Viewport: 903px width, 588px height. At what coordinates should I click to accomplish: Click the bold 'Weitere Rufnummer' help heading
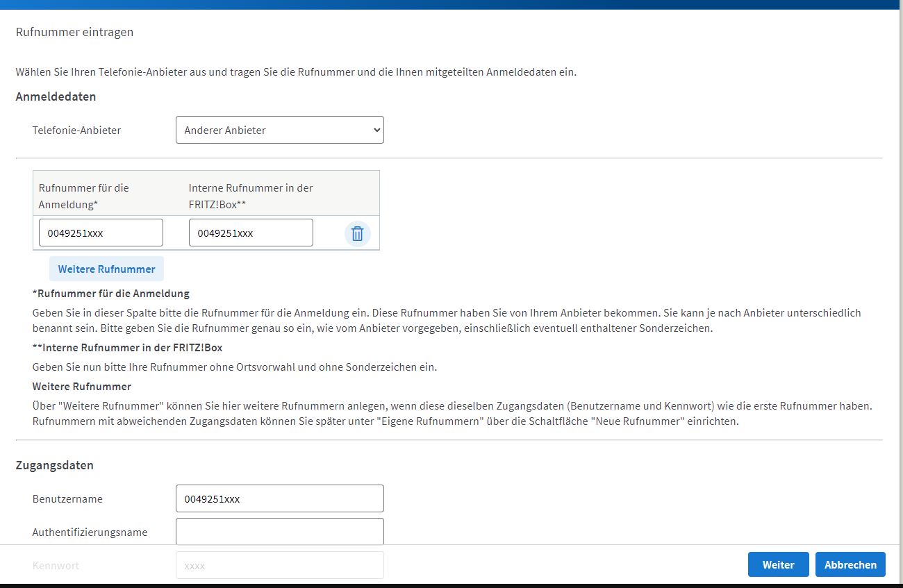[82, 386]
